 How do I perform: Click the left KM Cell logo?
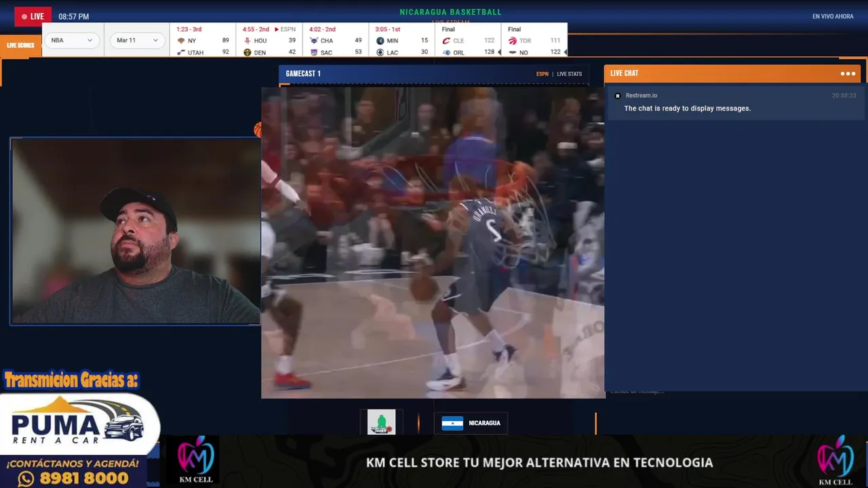(195, 461)
